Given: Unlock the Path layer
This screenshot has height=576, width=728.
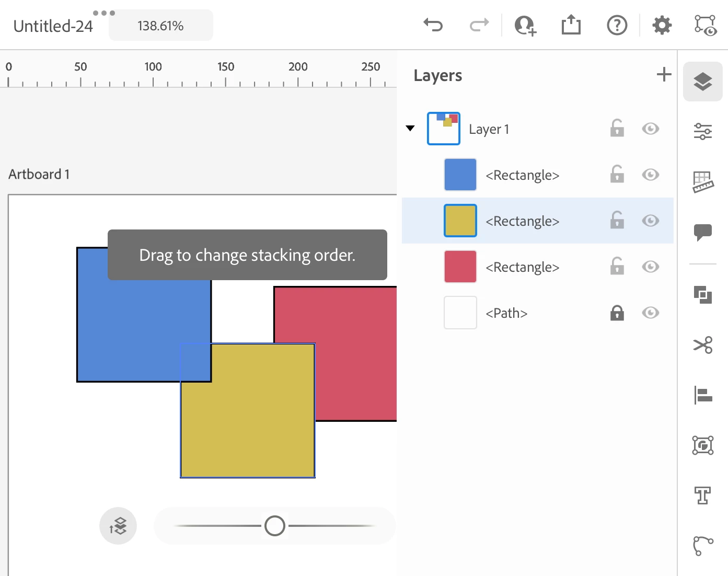Looking at the screenshot, I should 617,313.
